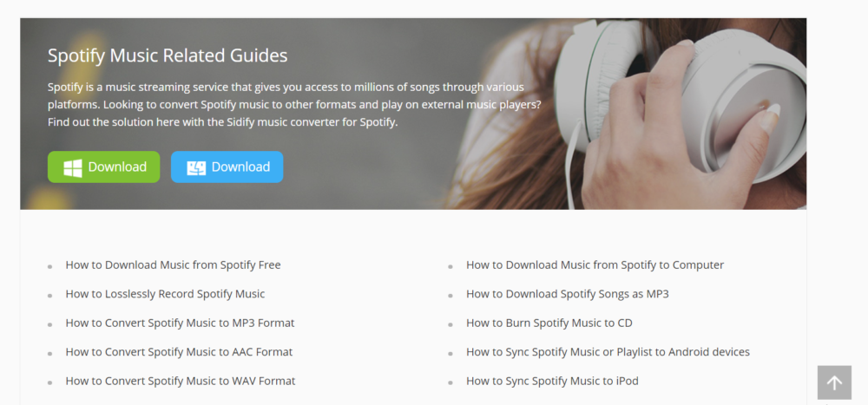Open How to Sync Spotify Music to iPod
Screen dimensions: 868x405
pos(552,382)
